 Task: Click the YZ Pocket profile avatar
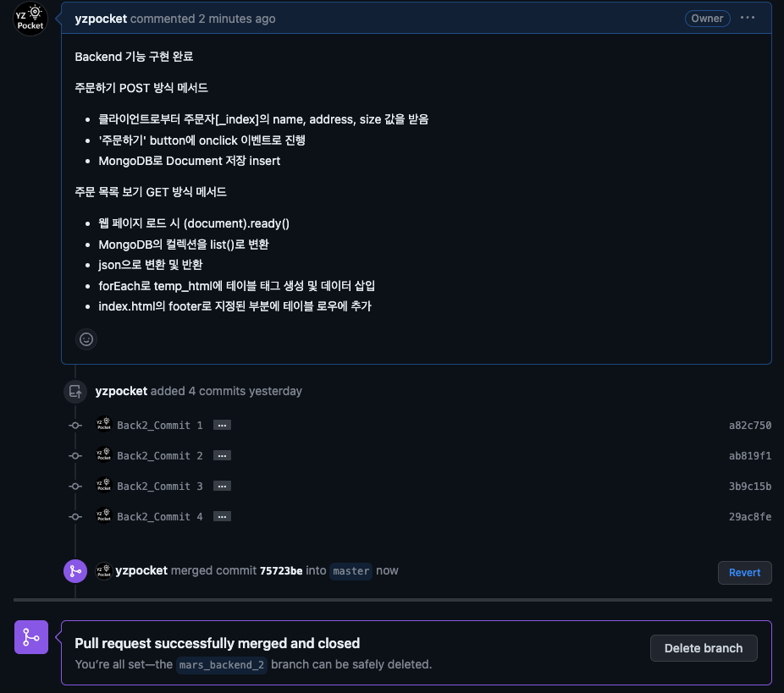[x=30, y=19]
